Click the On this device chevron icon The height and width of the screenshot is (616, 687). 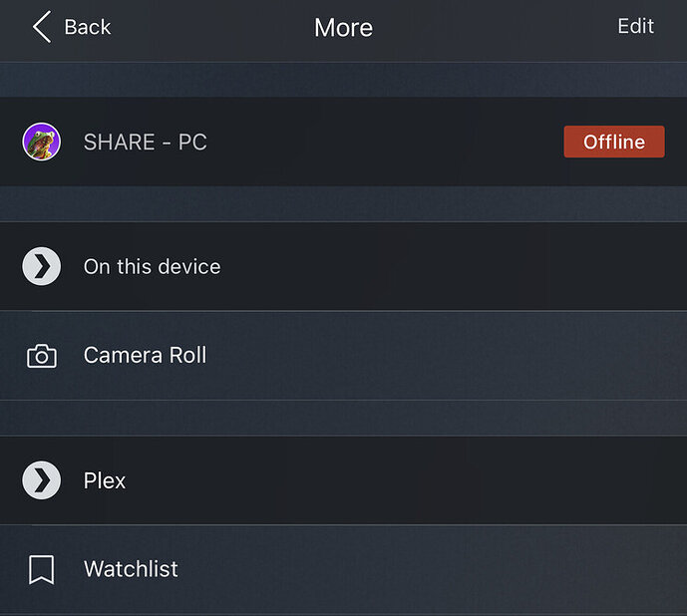coord(41,266)
